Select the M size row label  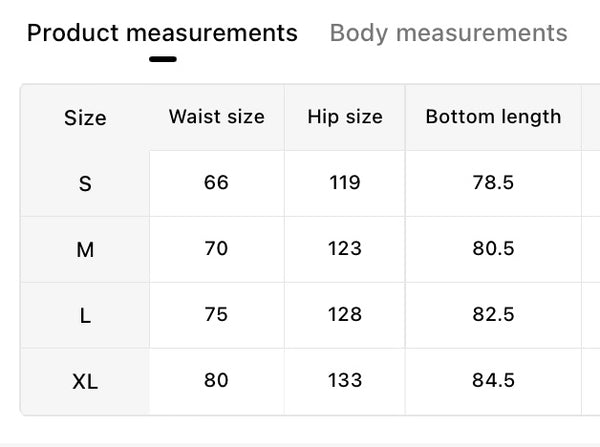[x=85, y=250]
